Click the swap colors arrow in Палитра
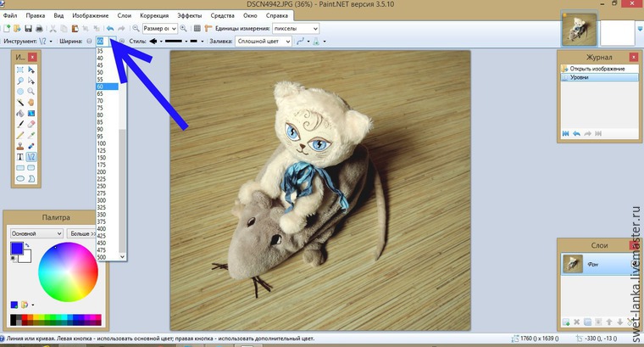Screen dimensions: 644x347 pos(27,245)
